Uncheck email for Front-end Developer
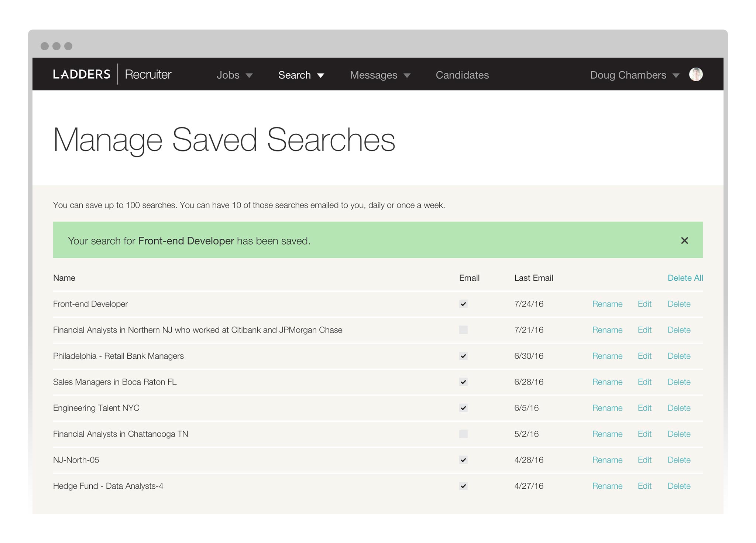This screenshot has height=543, width=756. pos(463,304)
